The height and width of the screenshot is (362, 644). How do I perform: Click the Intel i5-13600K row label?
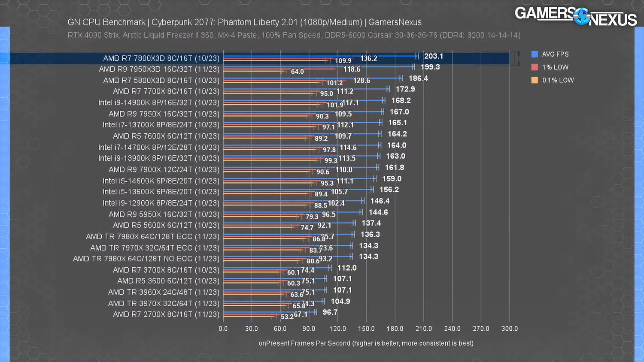tap(161, 192)
